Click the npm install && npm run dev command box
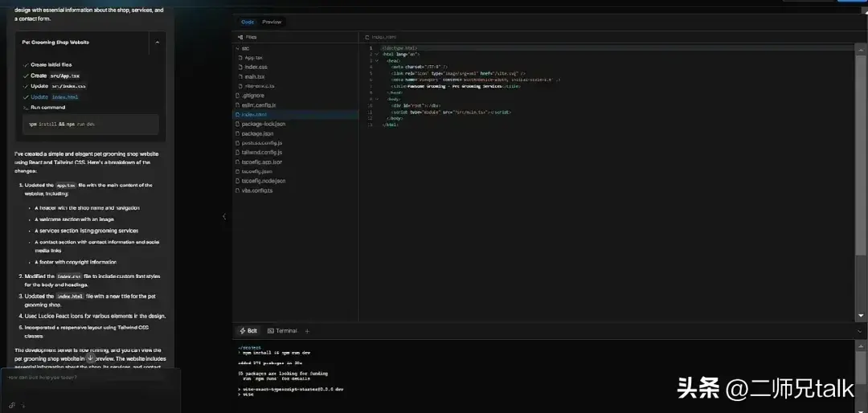This screenshot has width=868, height=413. coord(91,124)
